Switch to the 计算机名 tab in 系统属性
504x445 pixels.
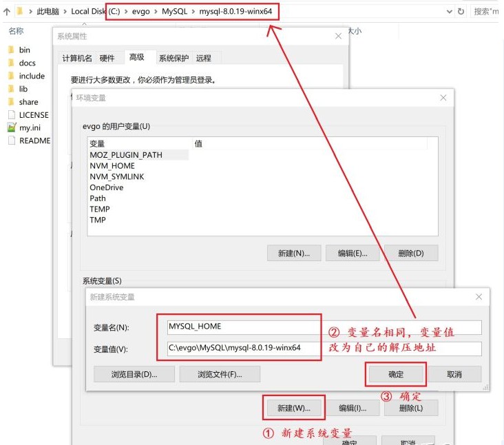(77, 58)
